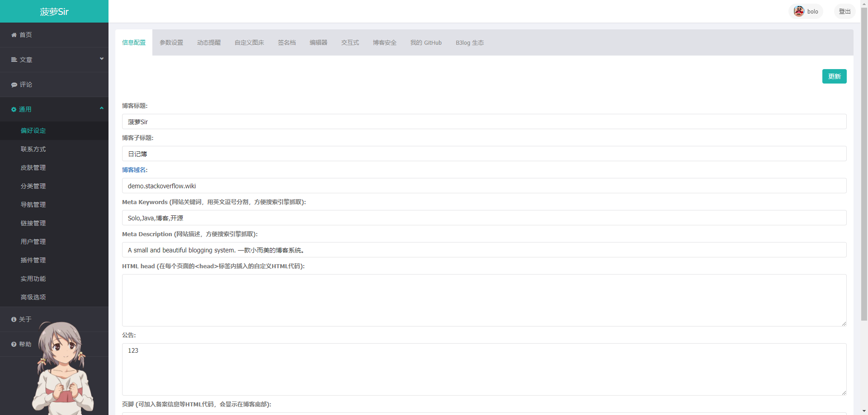
Task: Click the 登出 logout button
Action: pyautogui.click(x=844, y=11)
